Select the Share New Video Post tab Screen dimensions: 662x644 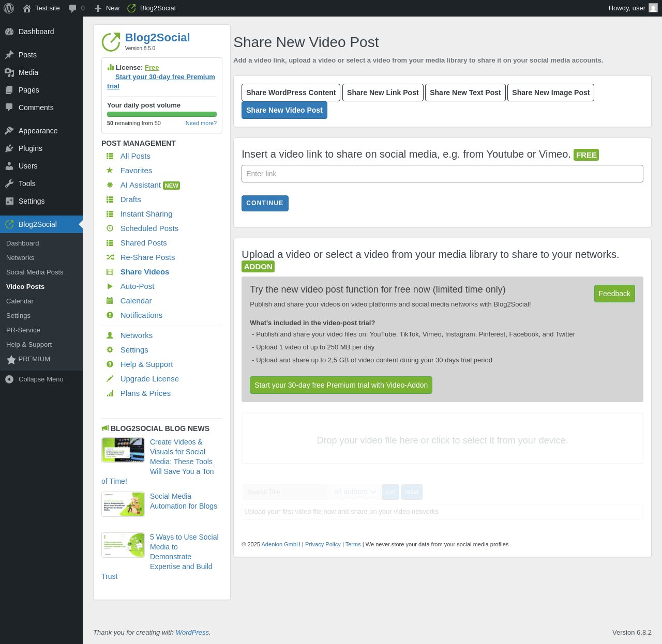284,110
